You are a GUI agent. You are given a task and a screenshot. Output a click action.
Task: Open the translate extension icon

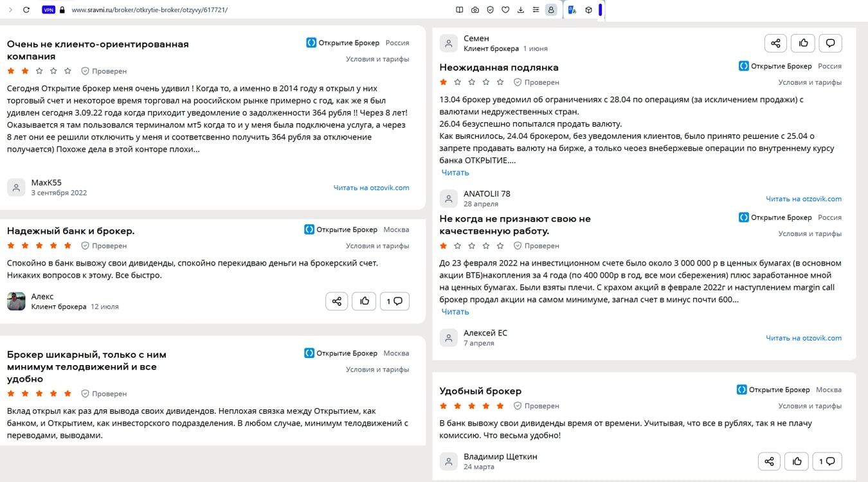(572, 10)
